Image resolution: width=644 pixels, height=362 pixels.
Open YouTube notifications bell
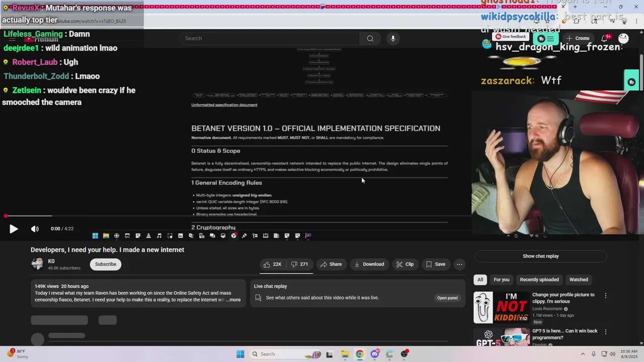(605, 38)
